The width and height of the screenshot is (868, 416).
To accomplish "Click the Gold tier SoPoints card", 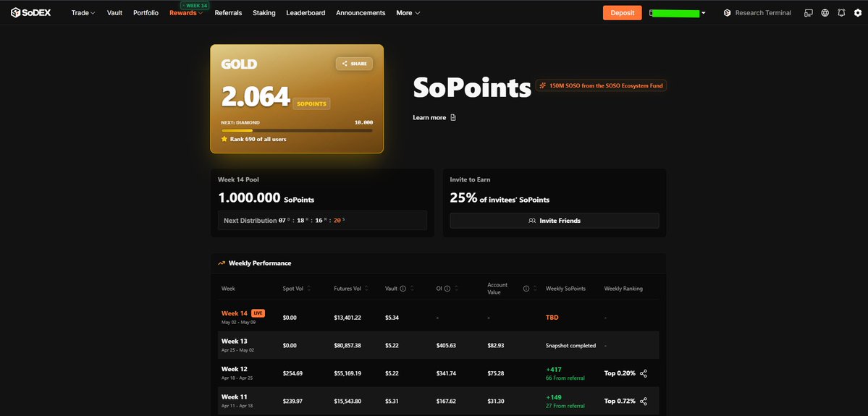I will pyautogui.click(x=297, y=98).
